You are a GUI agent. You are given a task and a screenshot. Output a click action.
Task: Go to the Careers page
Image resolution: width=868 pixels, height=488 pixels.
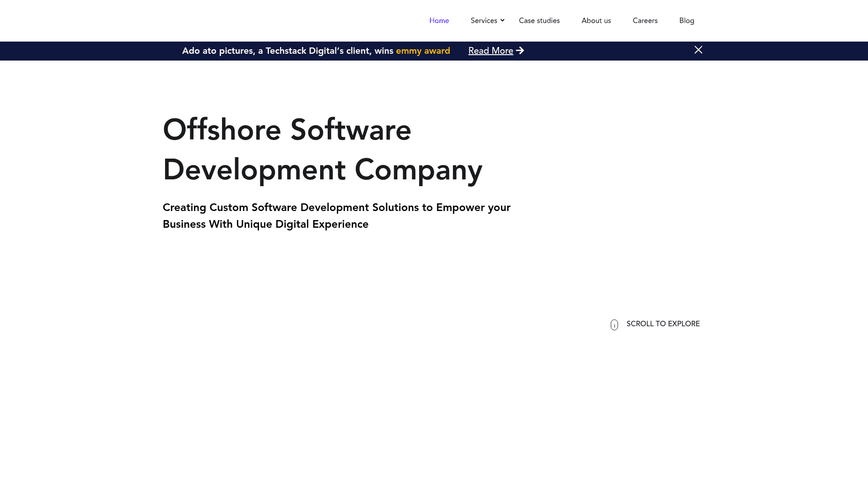click(x=645, y=20)
